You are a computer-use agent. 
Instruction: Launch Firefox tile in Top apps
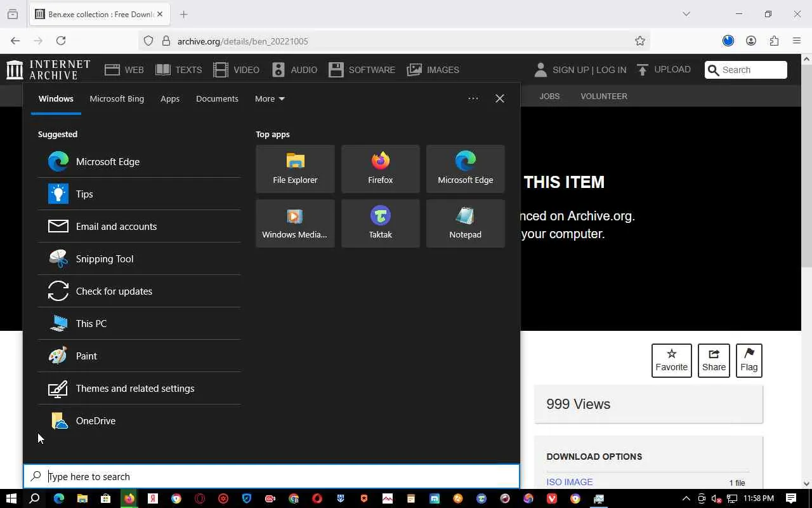click(381, 169)
